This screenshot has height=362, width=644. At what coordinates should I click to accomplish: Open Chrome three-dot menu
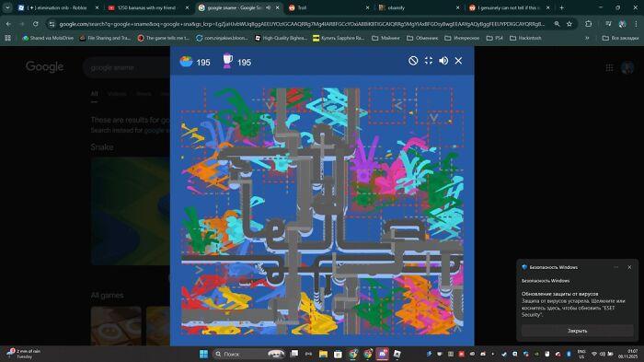tap(636, 24)
